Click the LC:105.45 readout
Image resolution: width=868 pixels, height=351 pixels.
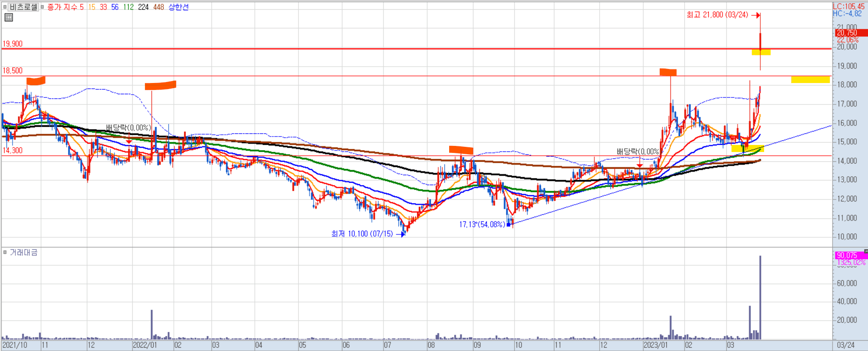point(849,7)
